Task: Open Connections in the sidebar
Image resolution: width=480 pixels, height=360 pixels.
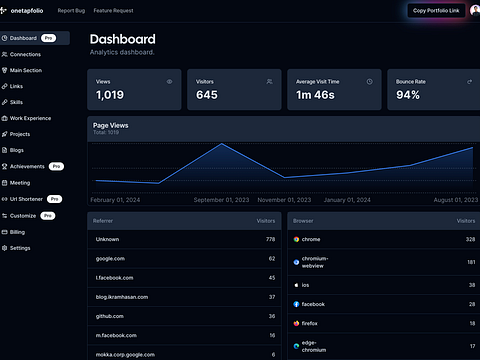Action: click(x=25, y=54)
